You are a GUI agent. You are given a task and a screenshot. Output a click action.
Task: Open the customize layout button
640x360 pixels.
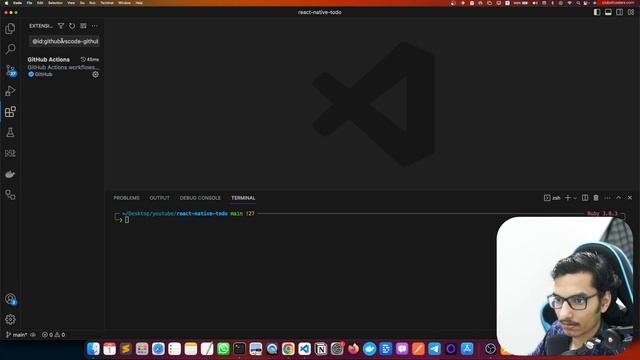coord(631,12)
